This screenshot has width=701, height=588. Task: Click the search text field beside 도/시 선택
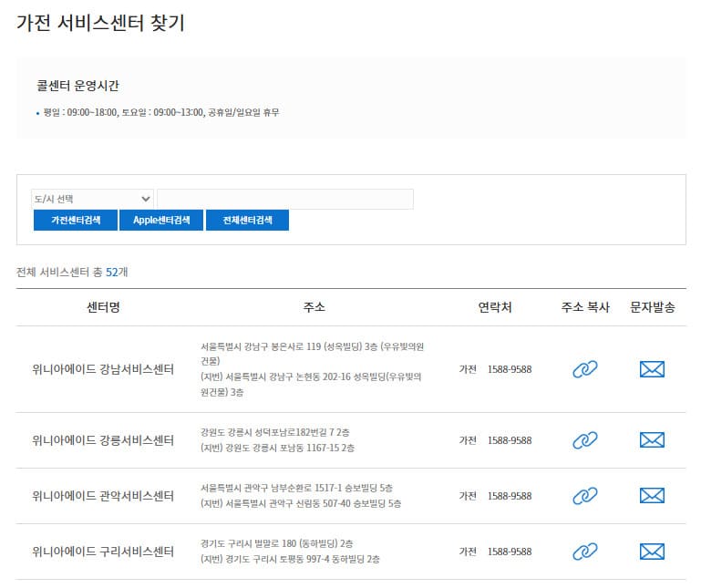click(284, 199)
